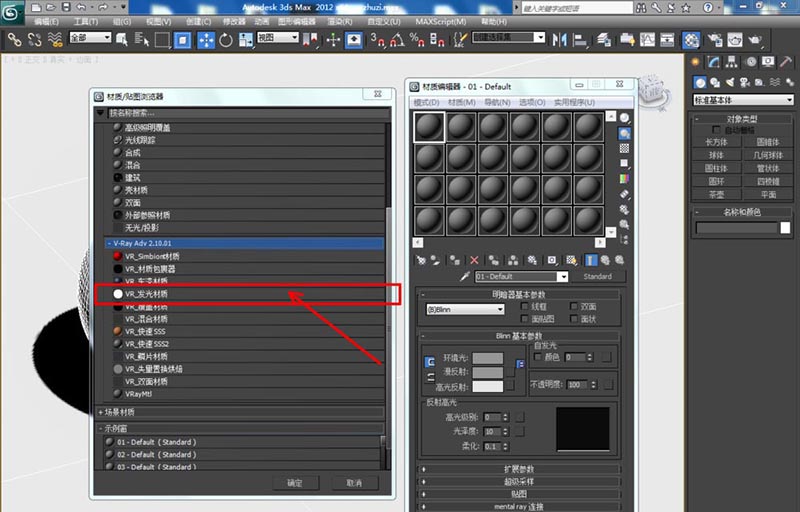Toggle Material Editor sample Background checker icon
This screenshot has height=512, width=800.
pos(624,148)
